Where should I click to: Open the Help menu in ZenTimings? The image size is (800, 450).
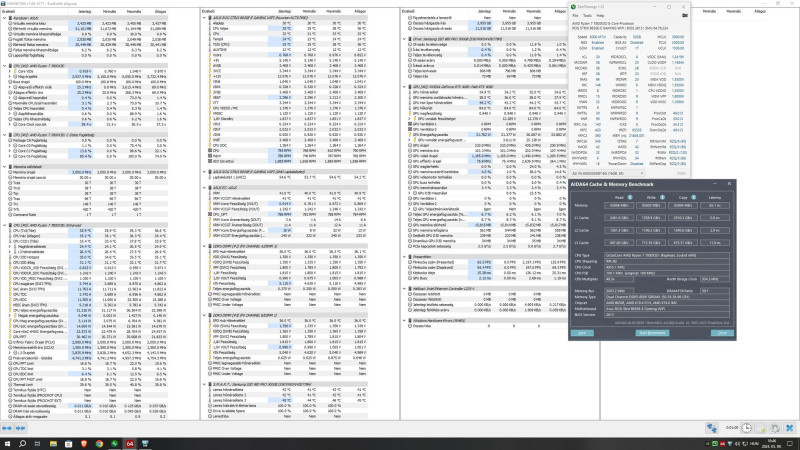point(601,16)
